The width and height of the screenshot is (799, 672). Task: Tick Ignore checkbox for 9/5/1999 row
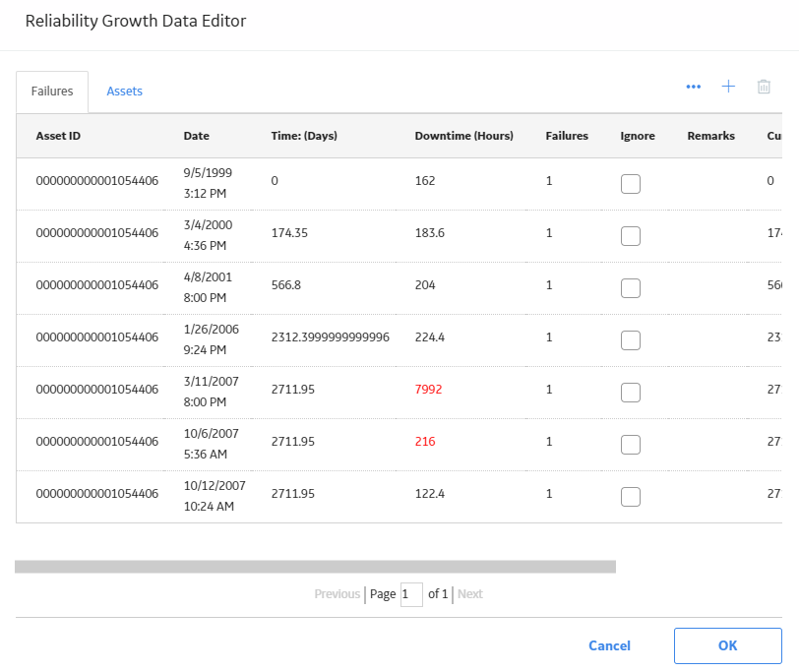click(631, 184)
